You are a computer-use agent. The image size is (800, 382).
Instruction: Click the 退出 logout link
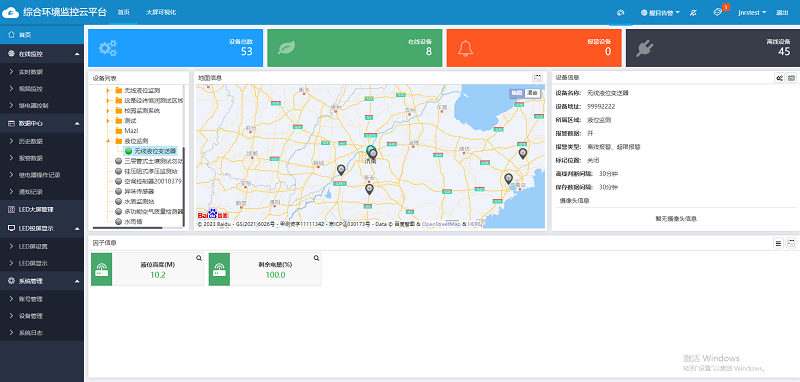782,13
